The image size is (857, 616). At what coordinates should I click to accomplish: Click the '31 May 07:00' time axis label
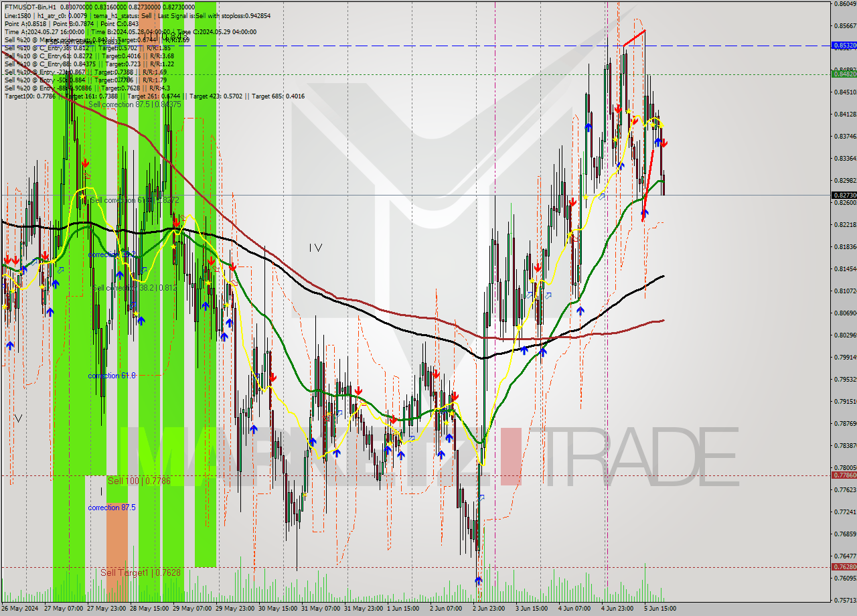click(x=321, y=609)
